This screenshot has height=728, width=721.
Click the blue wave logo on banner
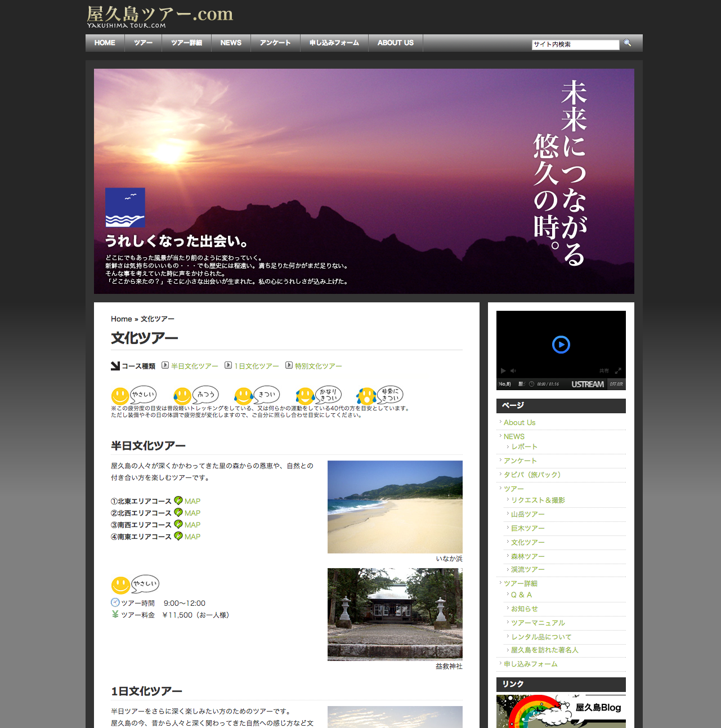[x=125, y=207]
